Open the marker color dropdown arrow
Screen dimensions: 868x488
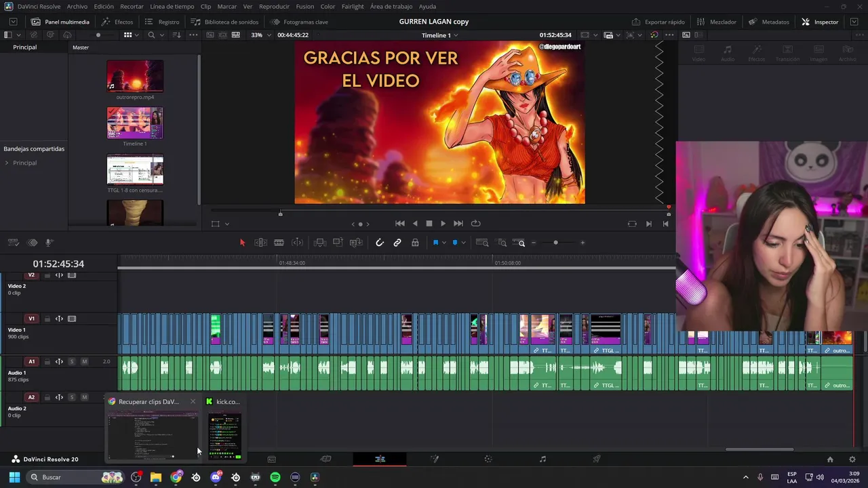(x=463, y=243)
